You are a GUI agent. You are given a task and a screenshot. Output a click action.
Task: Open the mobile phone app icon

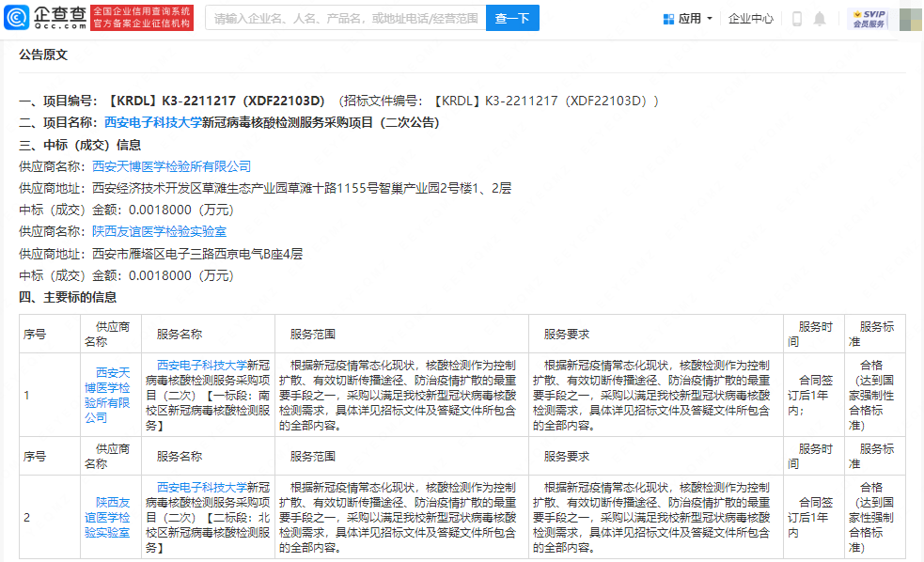[797, 19]
